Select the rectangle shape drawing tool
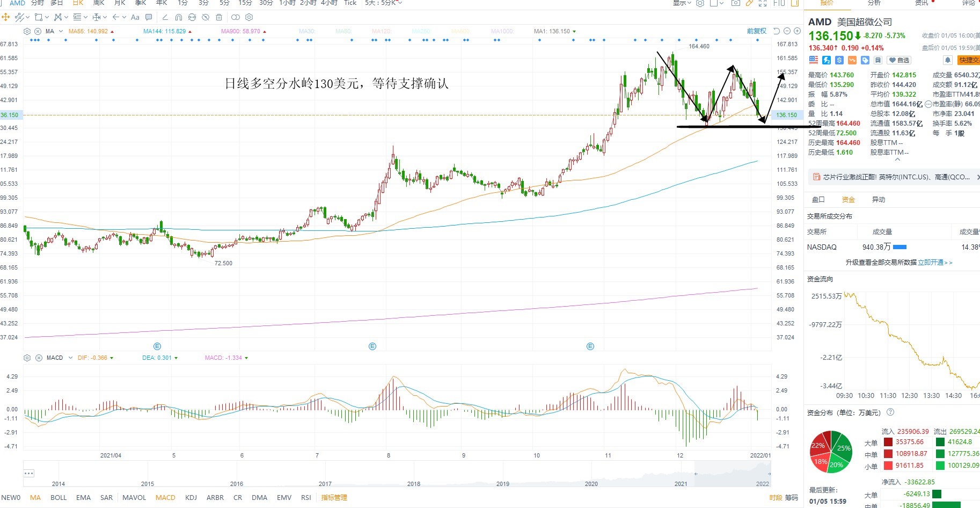Image resolution: width=980 pixels, height=508 pixels. 38,17
